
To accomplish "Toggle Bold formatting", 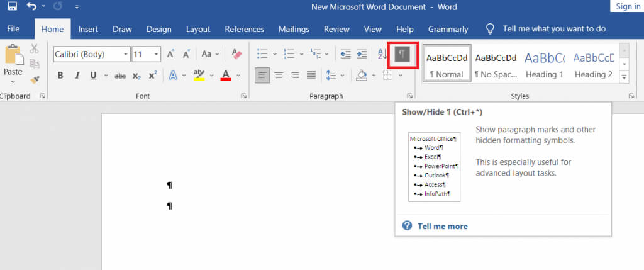I will [x=60, y=76].
